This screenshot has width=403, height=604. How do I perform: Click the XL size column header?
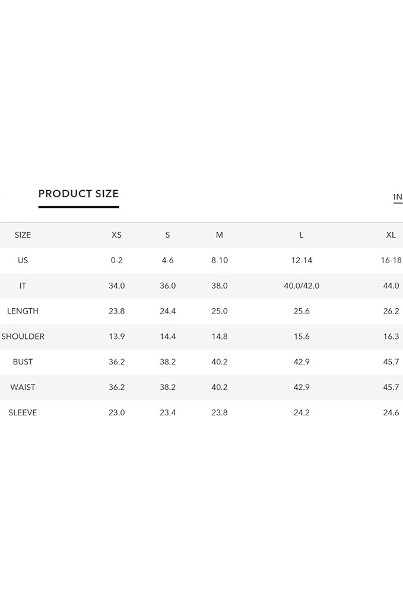click(391, 235)
